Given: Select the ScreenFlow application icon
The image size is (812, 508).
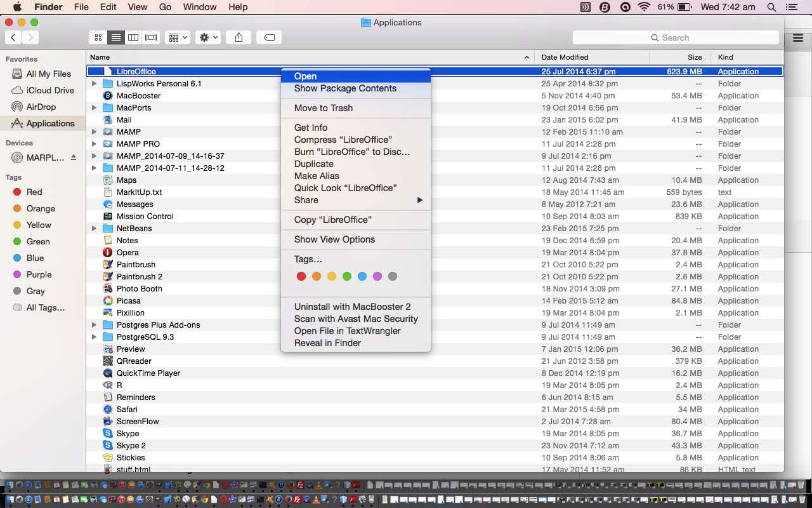Looking at the screenshot, I should pos(108,421).
